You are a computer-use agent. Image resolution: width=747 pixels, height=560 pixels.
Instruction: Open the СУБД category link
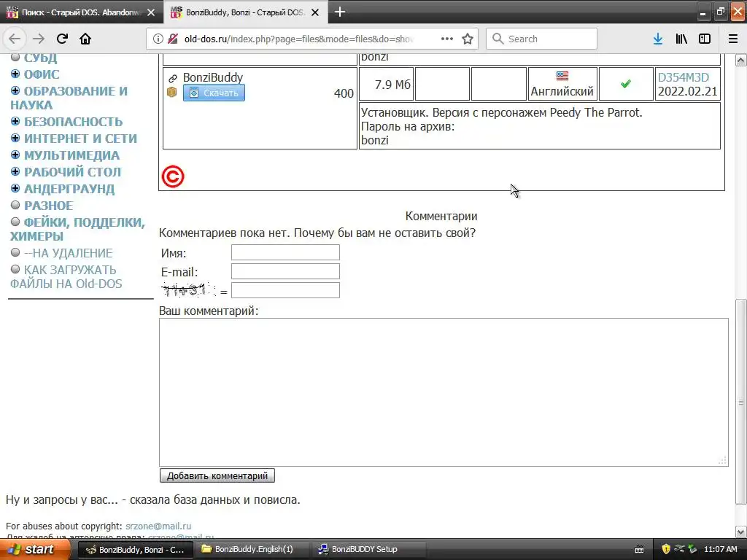tap(41, 58)
